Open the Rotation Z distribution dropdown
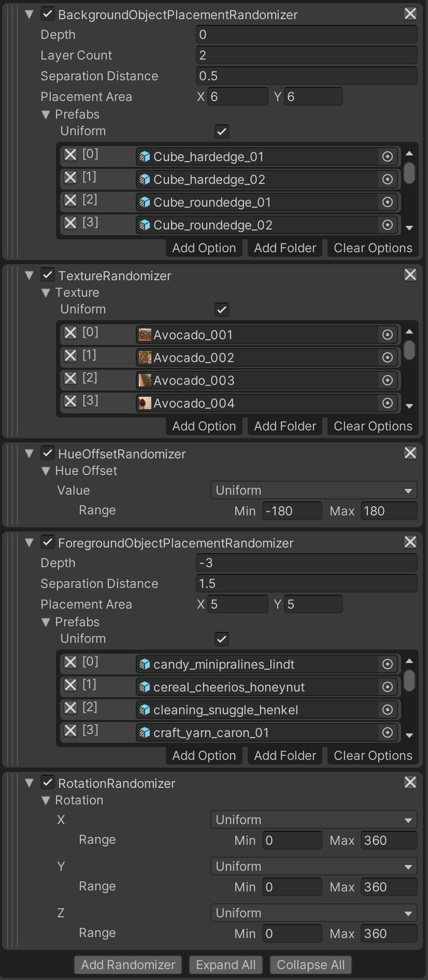Screen dimensions: 428x980 (x=313, y=913)
